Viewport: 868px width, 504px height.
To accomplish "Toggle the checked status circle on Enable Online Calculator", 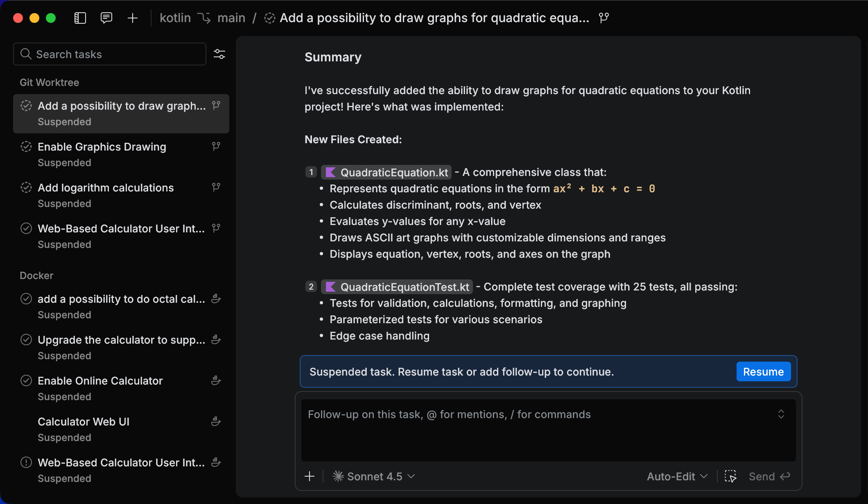I will click(26, 380).
